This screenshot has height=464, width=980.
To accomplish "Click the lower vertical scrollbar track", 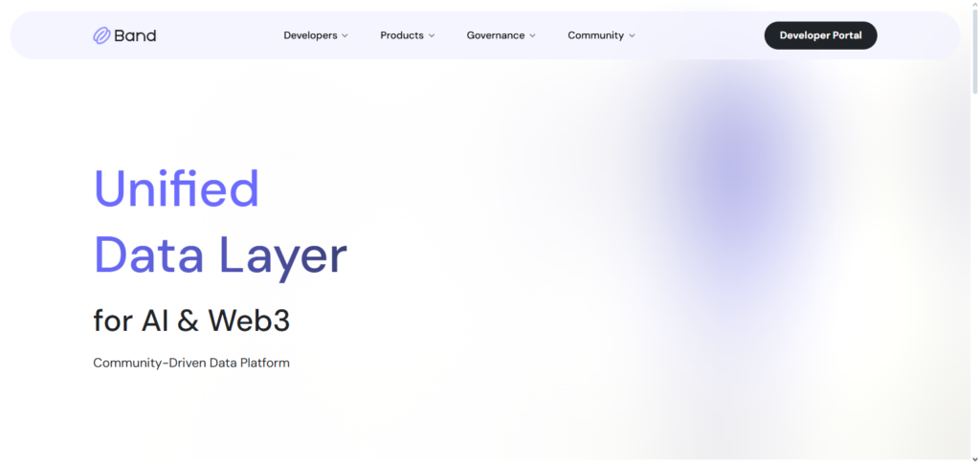I will pyautogui.click(x=974, y=287).
